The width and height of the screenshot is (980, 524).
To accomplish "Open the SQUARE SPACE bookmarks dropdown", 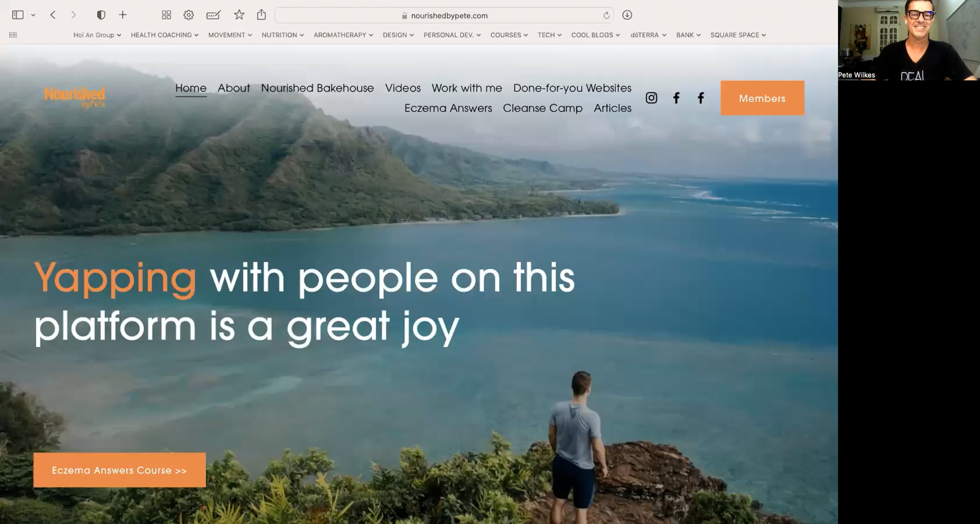I will pyautogui.click(x=738, y=35).
